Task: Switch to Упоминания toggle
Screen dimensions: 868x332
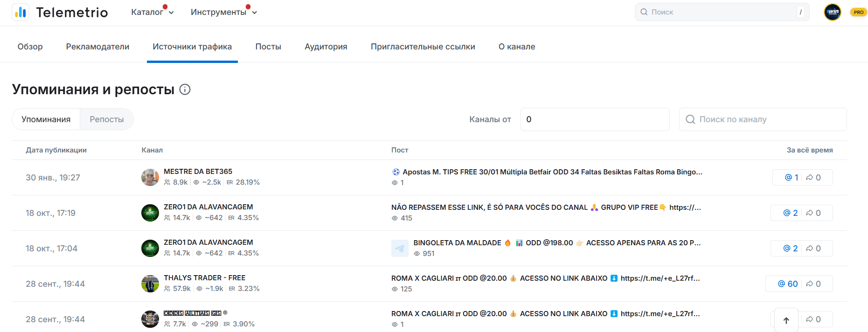Action: [46, 119]
